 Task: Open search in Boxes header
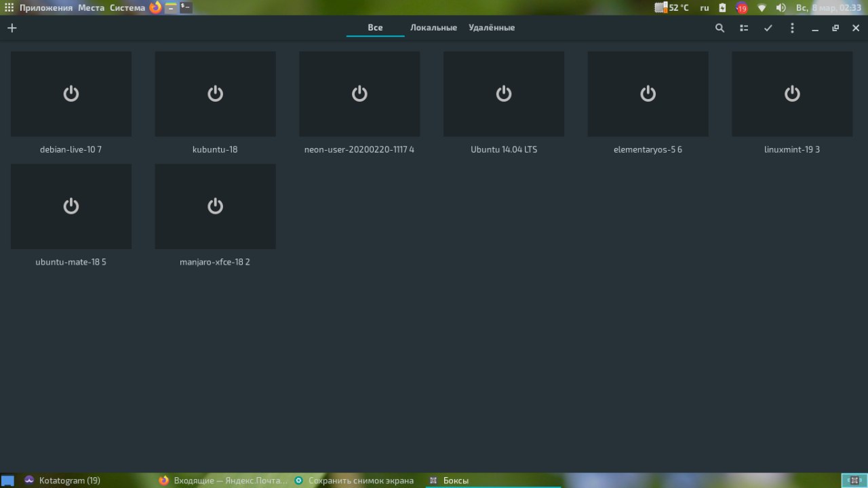pyautogui.click(x=720, y=28)
